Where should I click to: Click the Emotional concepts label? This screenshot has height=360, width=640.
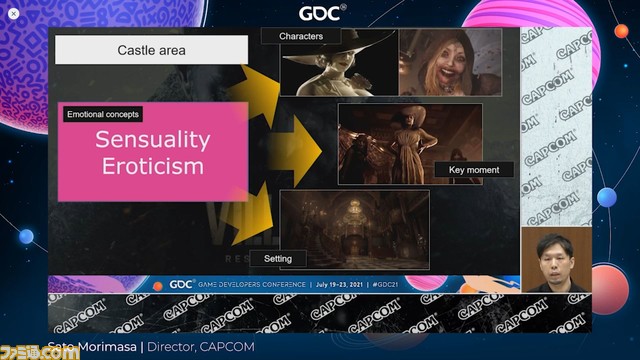(x=103, y=114)
